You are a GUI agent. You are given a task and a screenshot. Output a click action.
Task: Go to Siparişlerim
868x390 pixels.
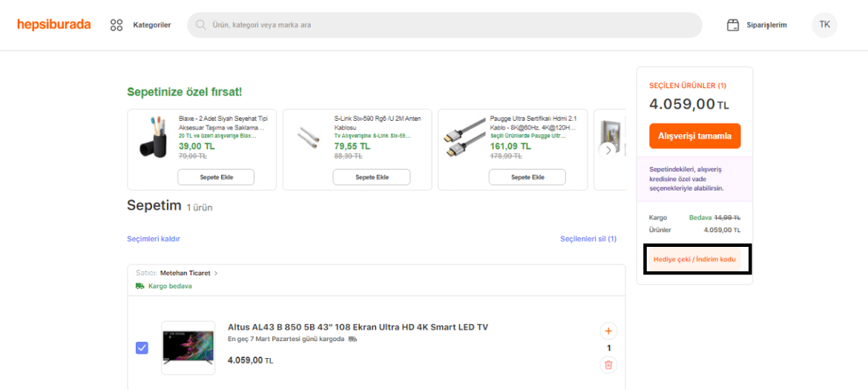pyautogui.click(x=767, y=25)
